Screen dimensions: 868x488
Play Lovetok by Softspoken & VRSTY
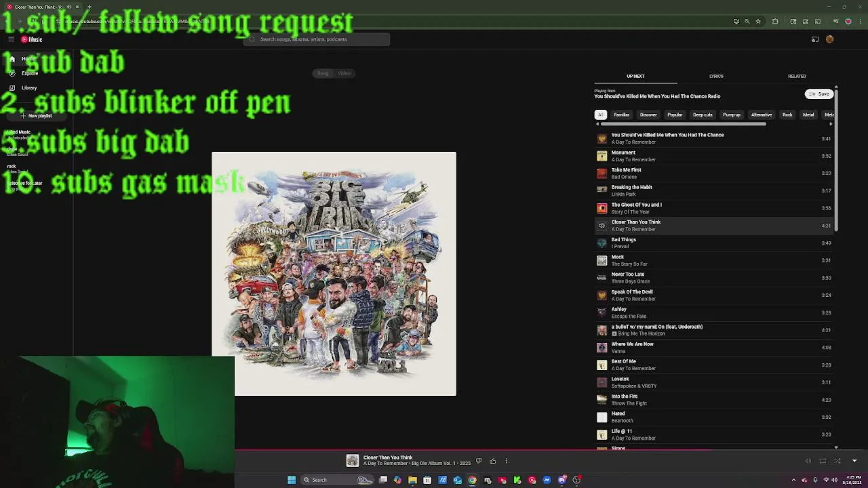tap(713, 382)
